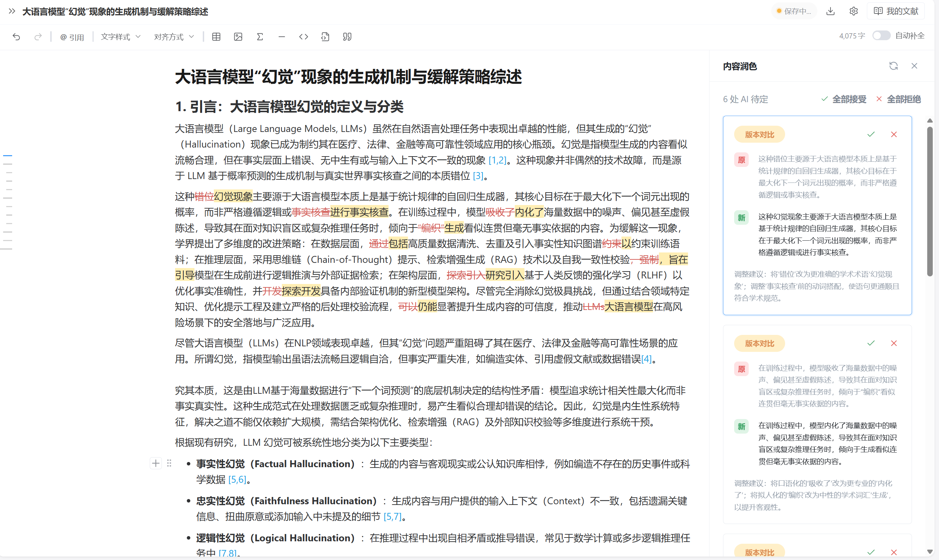Click struck-through text 错位 in paragraph

204,197
